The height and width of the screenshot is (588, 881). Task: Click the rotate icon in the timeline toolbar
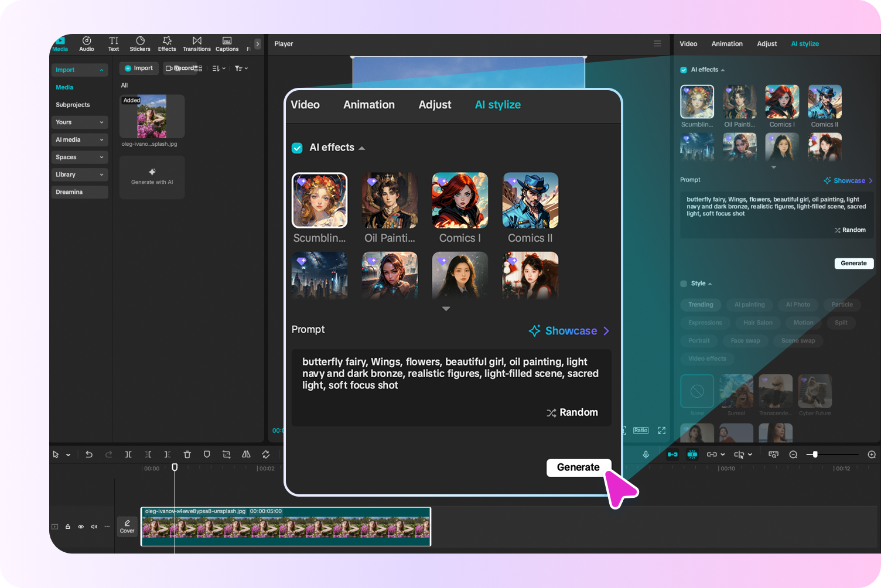266,454
